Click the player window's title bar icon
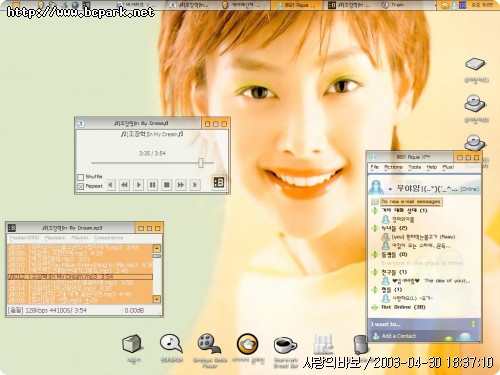 [81, 124]
